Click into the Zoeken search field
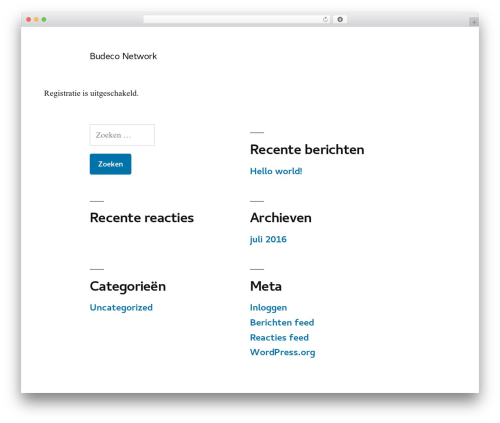500x423 pixels. coord(122,135)
